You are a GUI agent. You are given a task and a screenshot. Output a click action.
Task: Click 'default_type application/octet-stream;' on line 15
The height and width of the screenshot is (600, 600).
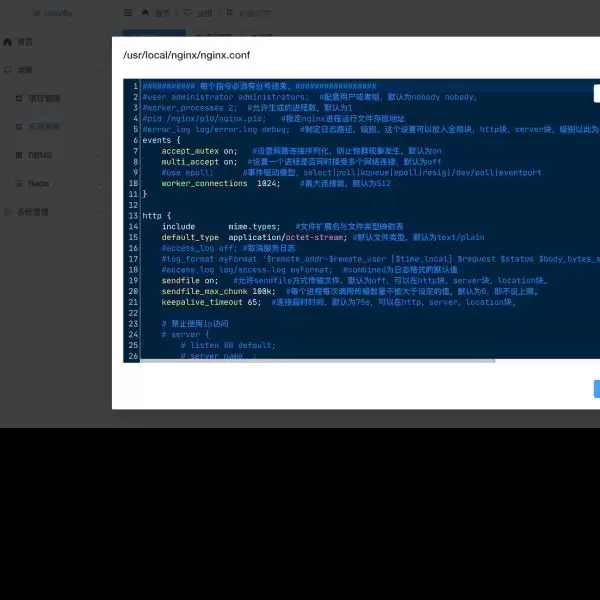(x=254, y=237)
